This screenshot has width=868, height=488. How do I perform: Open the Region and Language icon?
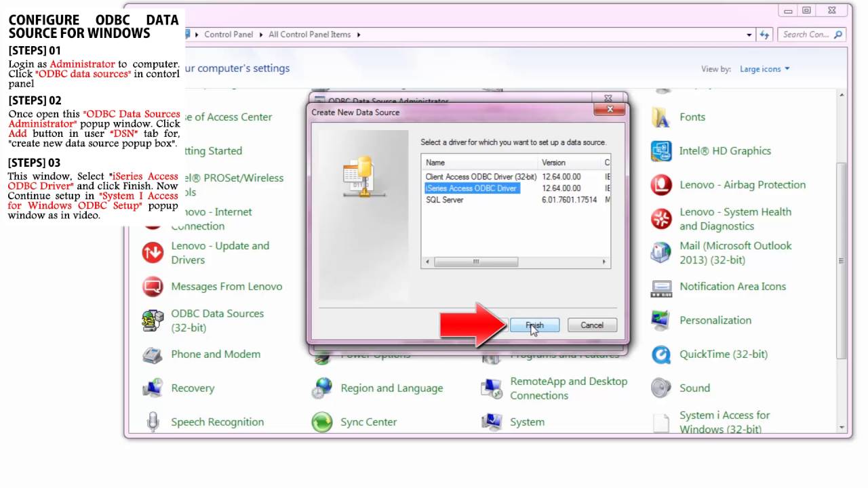(x=322, y=388)
